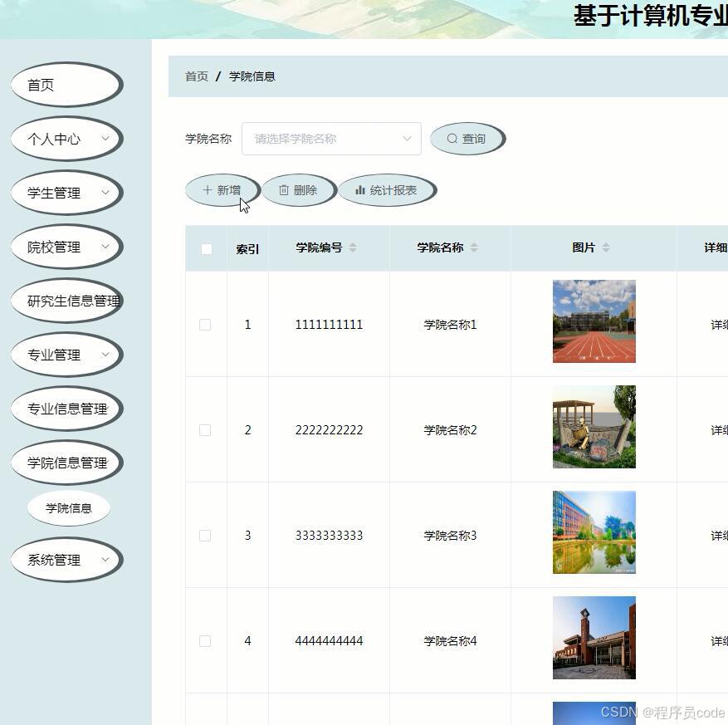
Task: Click the 学院名称2 cell text
Action: click(x=450, y=430)
